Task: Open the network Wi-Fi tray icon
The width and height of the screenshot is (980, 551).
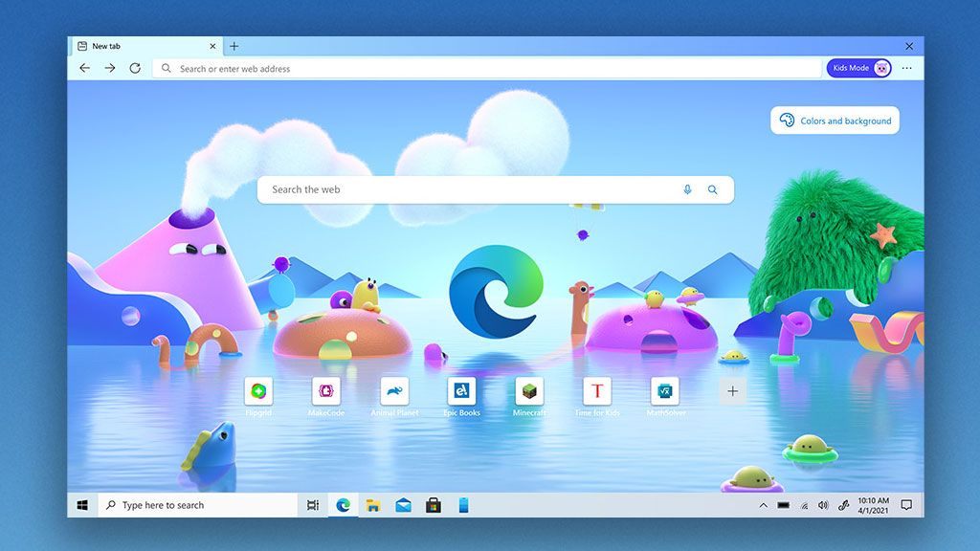Action: tap(804, 505)
